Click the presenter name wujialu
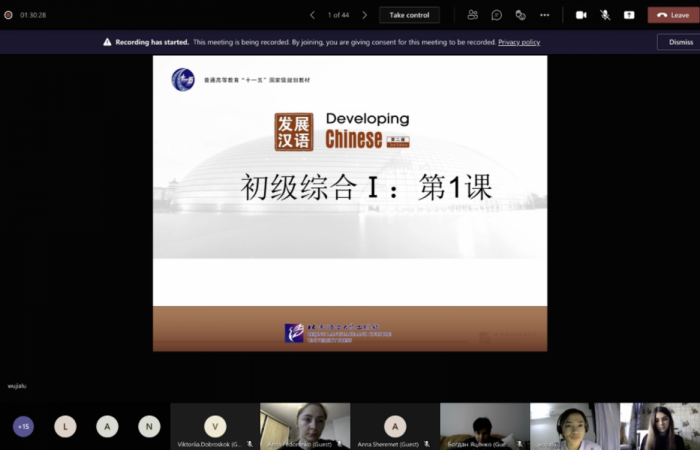 17,386
